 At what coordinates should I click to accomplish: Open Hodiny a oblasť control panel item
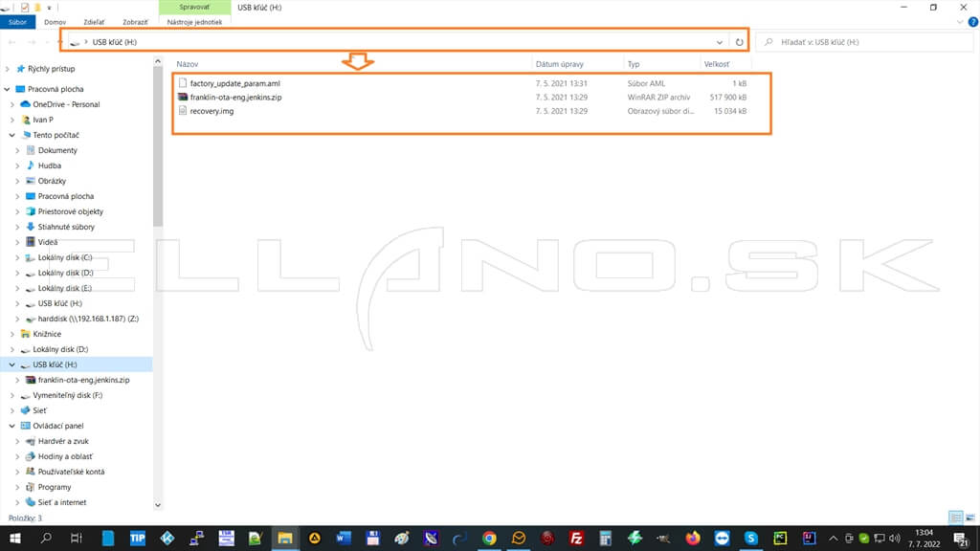tap(65, 456)
